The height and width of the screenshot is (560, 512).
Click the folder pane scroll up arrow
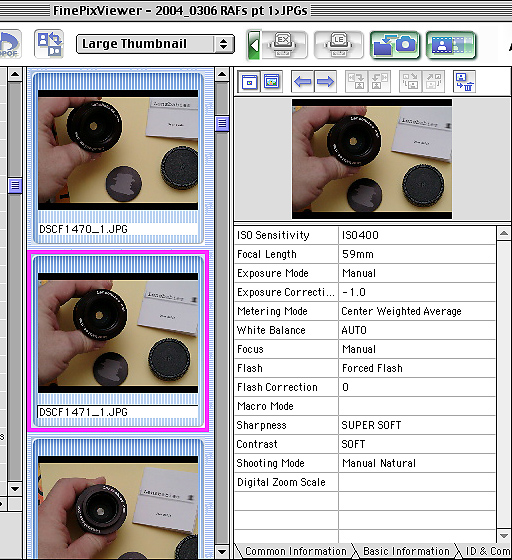[15, 75]
